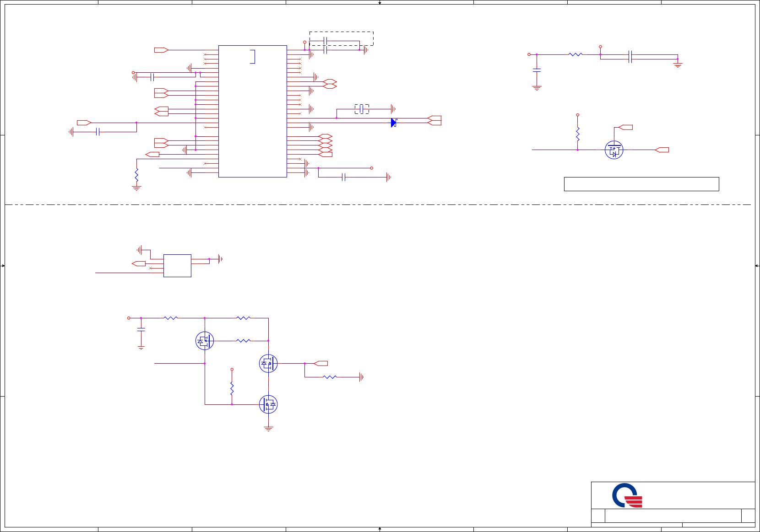
Task: Click the red and blue company logo
Action: coord(627,495)
